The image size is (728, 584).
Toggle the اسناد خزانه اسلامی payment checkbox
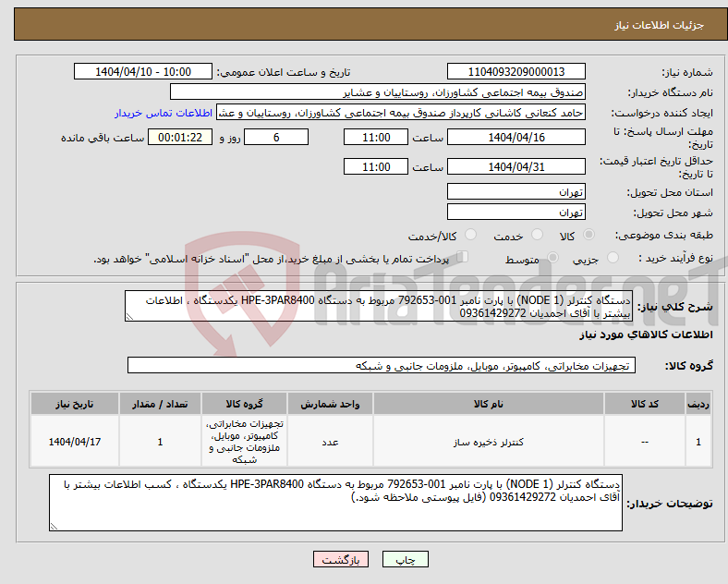coord(463,257)
